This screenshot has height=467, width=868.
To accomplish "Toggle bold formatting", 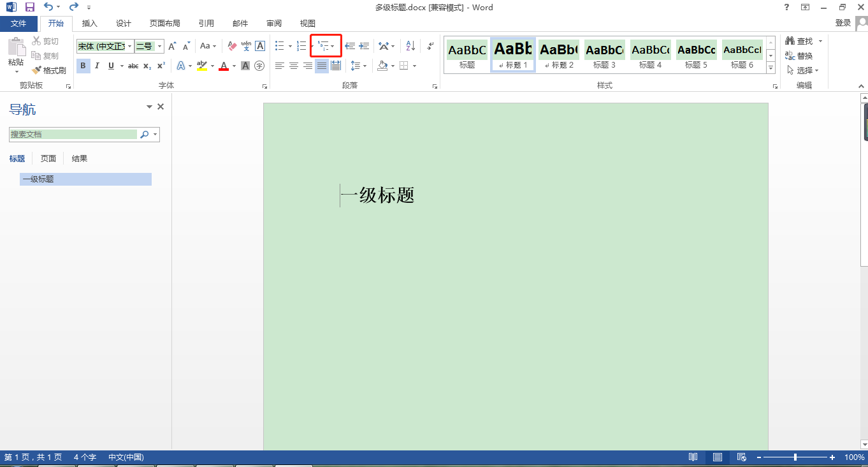I will pos(83,66).
